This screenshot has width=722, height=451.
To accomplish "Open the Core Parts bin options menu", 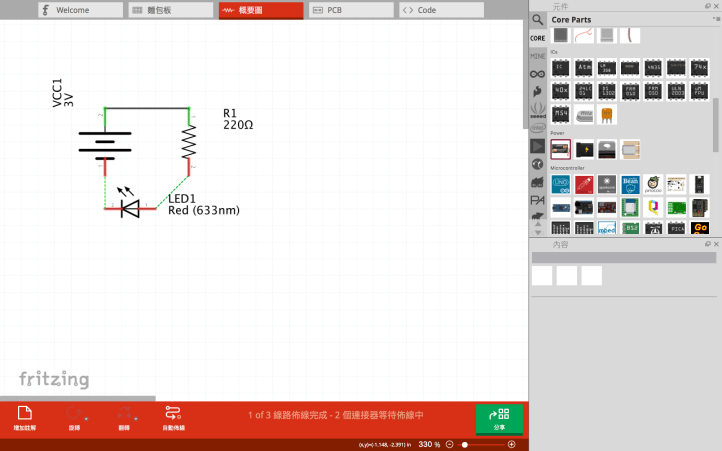I will coord(715,19).
